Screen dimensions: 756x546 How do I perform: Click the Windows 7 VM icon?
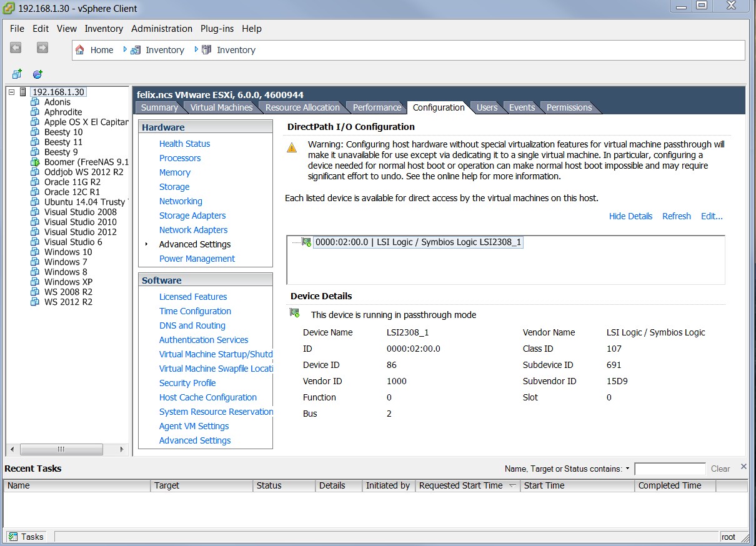point(35,262)
